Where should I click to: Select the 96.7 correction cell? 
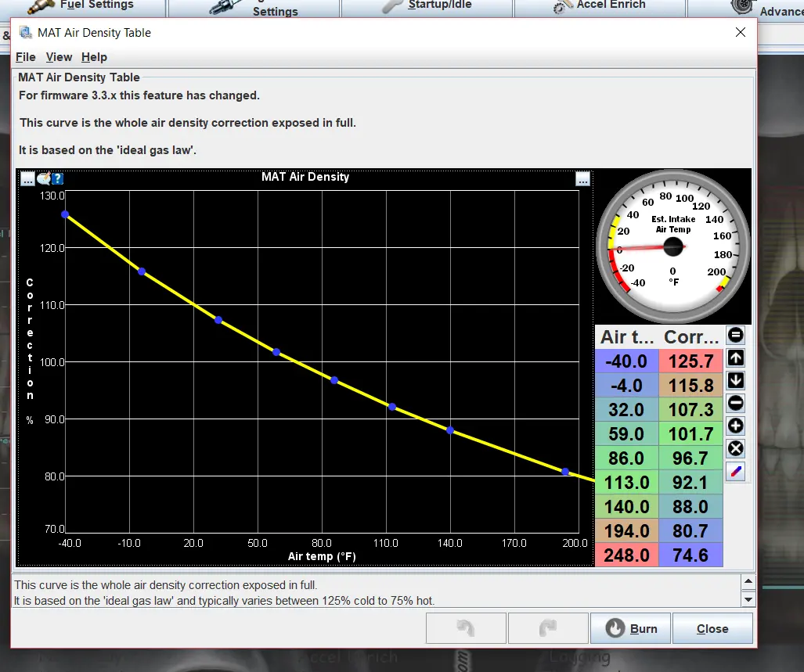(690, 458)
